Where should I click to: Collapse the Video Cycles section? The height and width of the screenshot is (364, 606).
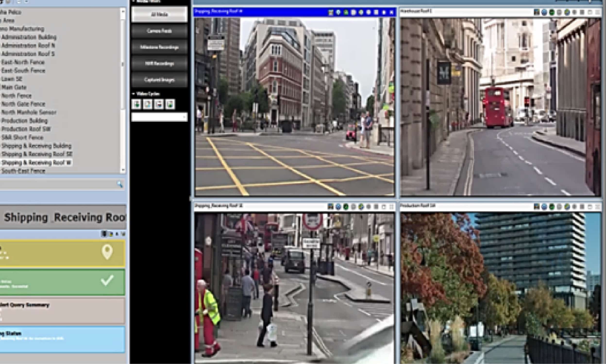(134, 94)
